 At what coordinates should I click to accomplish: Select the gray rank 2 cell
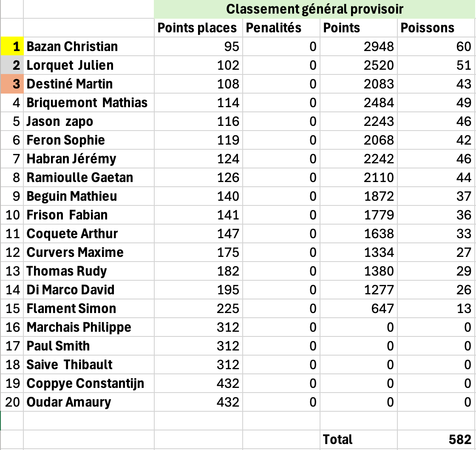pyautogui.click(x=12, y=65)
